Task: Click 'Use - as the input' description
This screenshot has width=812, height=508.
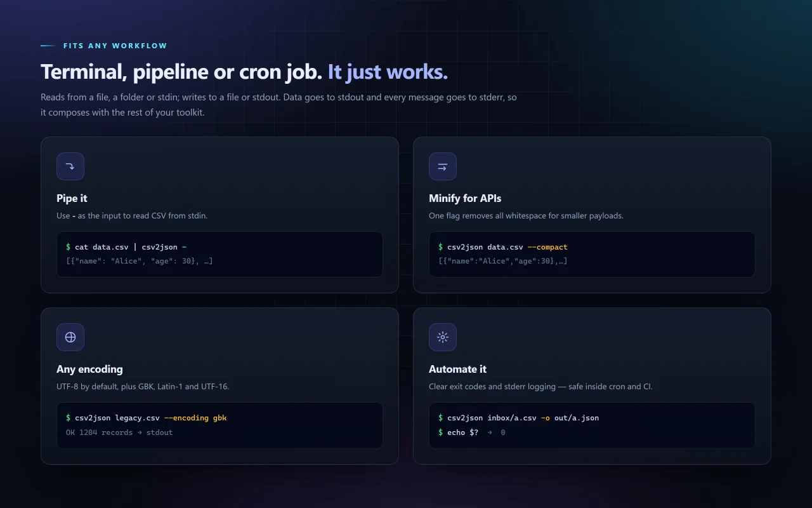Action: (132, 215)
